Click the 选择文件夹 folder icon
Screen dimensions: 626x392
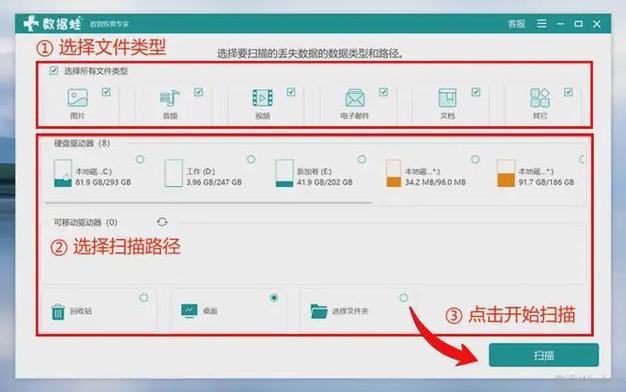[x=319, y=311]
